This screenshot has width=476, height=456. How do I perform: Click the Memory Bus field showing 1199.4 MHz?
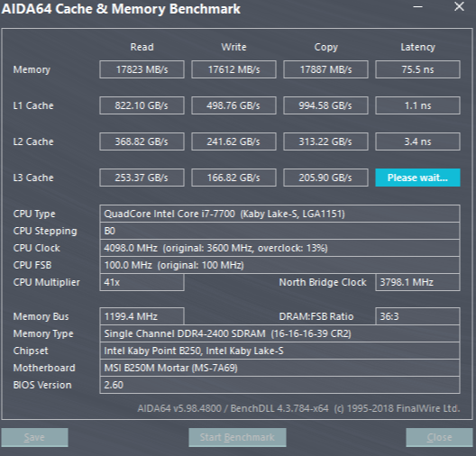pyautogui.click(x=142, y=316)
